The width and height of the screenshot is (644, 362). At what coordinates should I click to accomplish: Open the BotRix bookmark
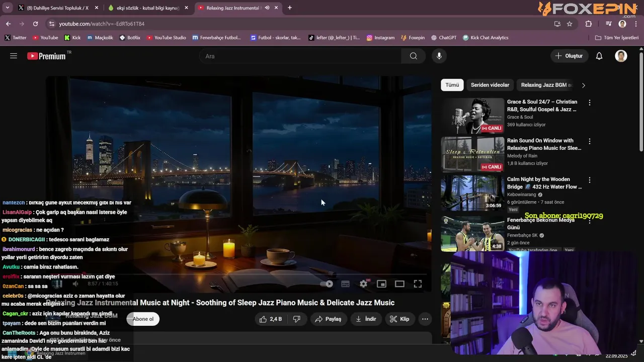pyautogui.click(x=130, y=38)
